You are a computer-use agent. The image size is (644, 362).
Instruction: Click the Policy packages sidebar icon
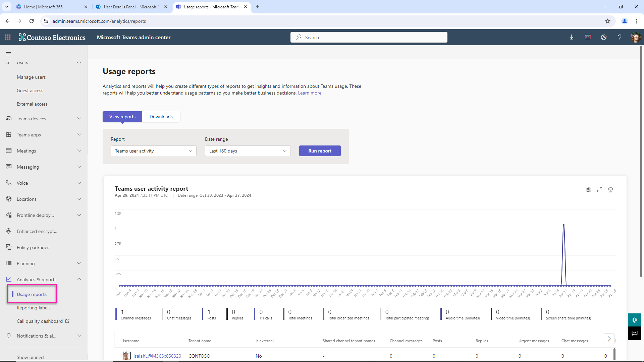9,247
